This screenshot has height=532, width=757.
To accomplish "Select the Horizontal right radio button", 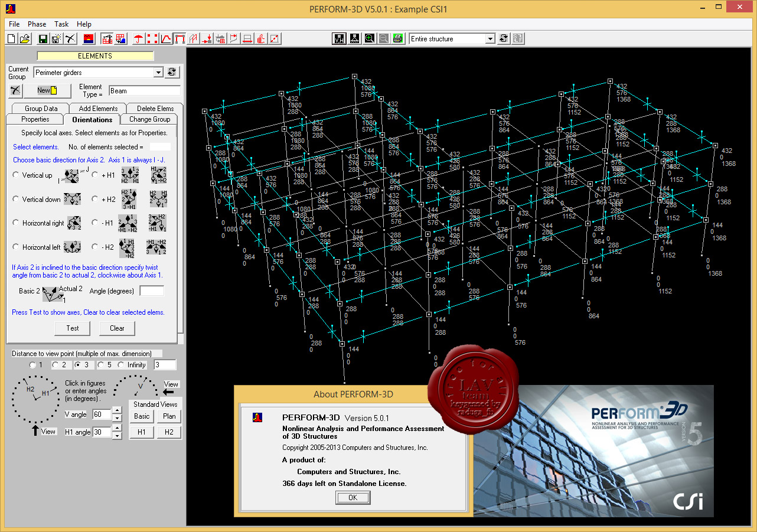I will 16,223.
